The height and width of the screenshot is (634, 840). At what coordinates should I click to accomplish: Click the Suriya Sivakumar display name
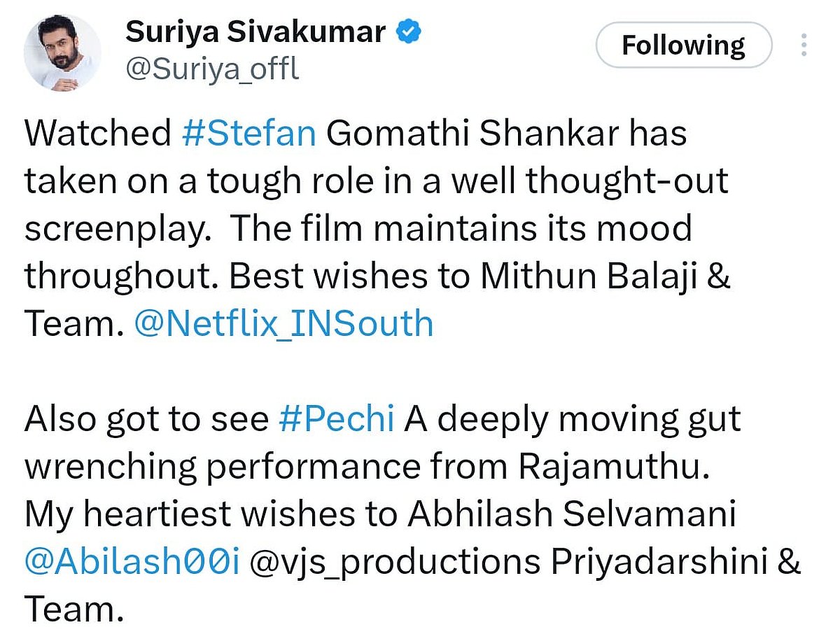tap(255, 32)
